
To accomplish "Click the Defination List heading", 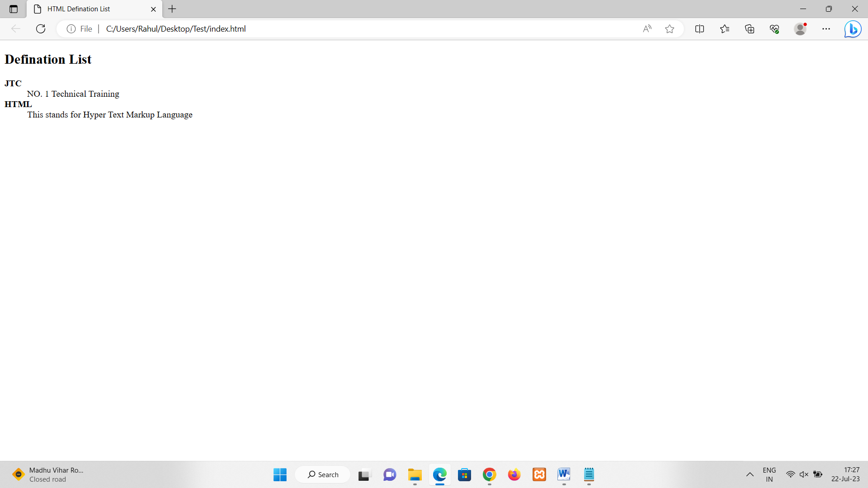I will click(48, 59).
